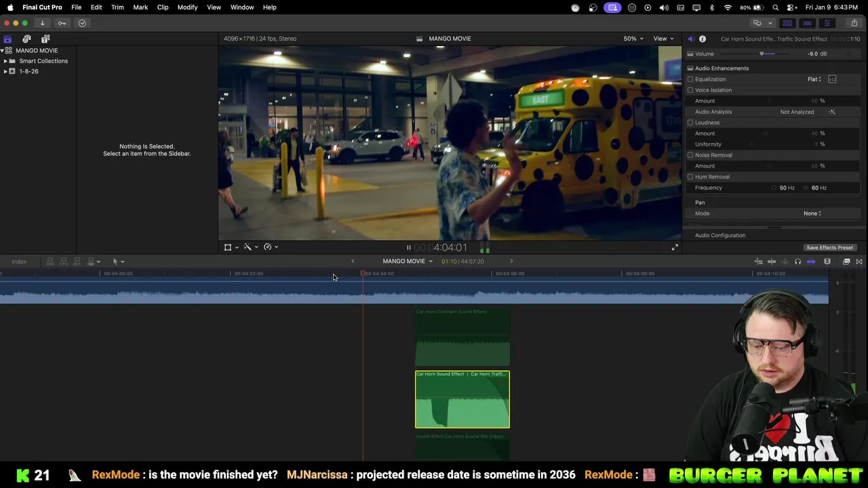Screen dimensions: 868x488
Task: Enable the Noise Removal checkbox
Action: point(690,155)
